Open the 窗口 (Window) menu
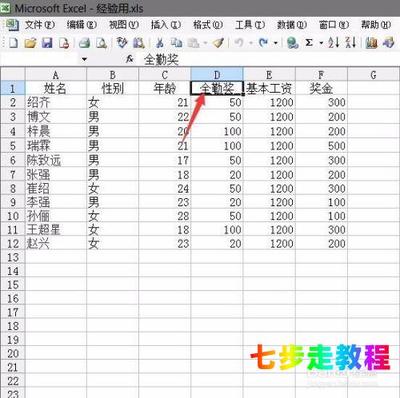 click(334, 25)
